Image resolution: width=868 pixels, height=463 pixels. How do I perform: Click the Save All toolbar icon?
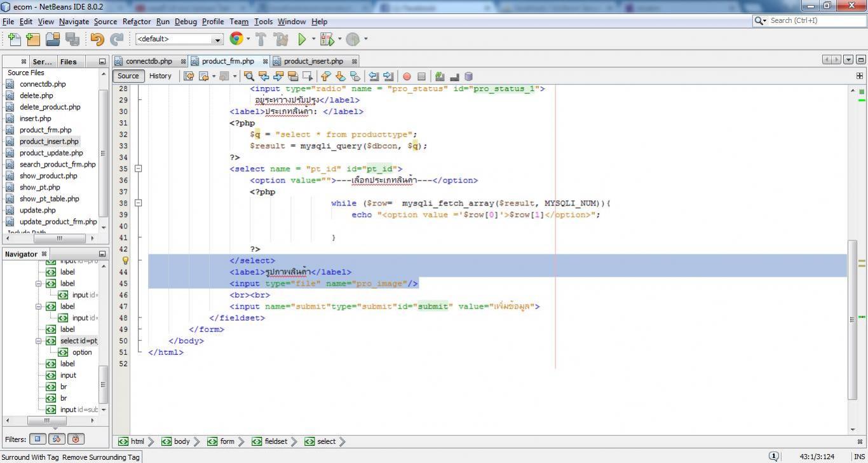pos(72,39)
